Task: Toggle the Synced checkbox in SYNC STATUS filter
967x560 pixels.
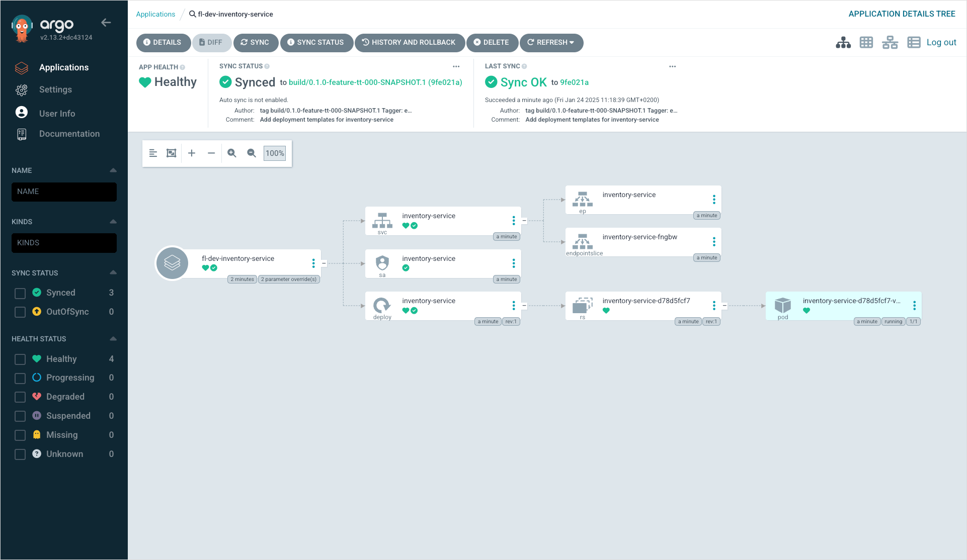Action: point(20,292)
